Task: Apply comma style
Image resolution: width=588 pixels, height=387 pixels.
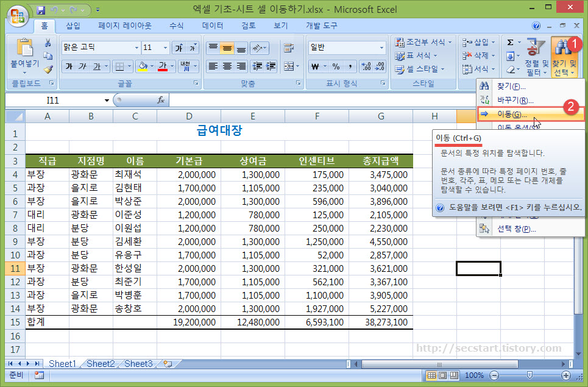Action: [x=350, y=67]
